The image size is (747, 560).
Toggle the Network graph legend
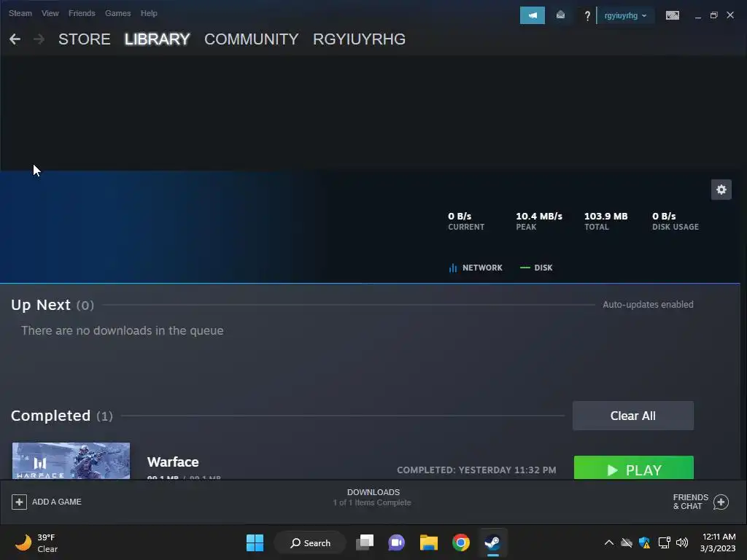coord(476,268)
